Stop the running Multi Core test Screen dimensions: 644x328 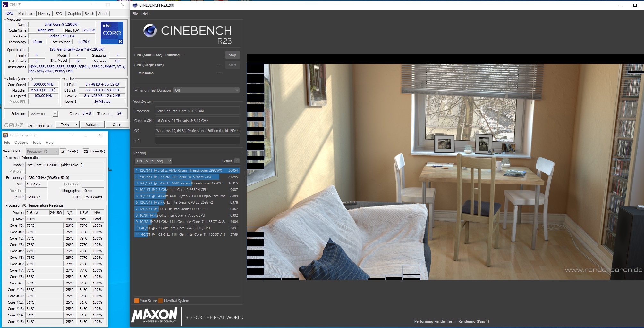[x=233, y=55]
